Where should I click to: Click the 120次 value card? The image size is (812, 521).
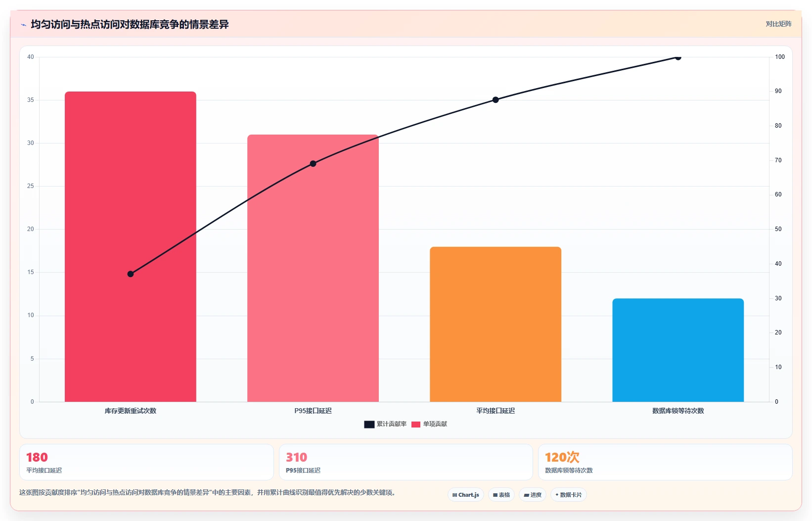tap(665, 462)
